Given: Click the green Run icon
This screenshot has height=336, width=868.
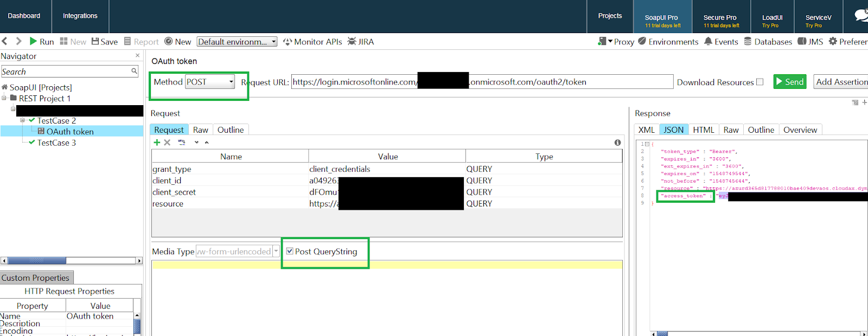Looking at the screenshot, I should coord(33,41).
